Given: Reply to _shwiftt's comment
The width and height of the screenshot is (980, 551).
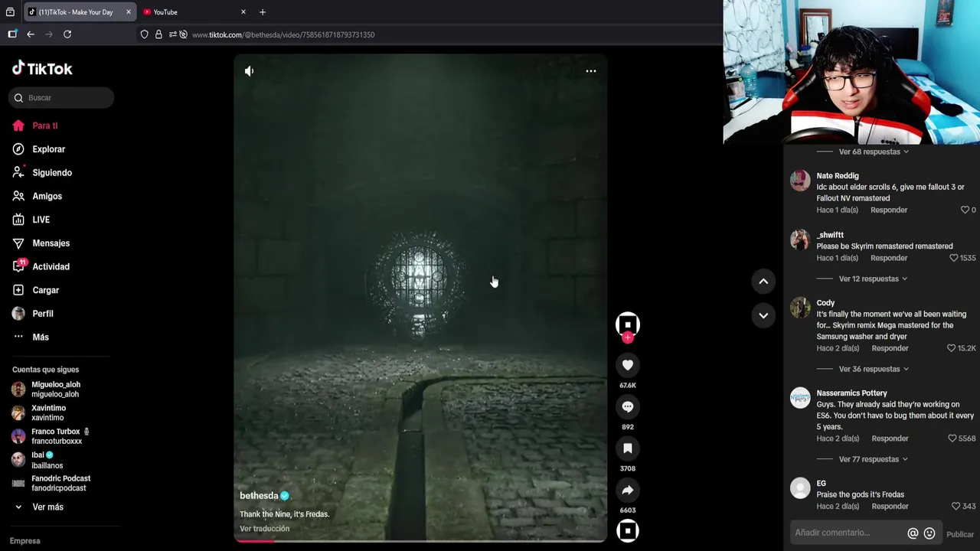Looking at the screenshot, I should click(x=889, y=258).
